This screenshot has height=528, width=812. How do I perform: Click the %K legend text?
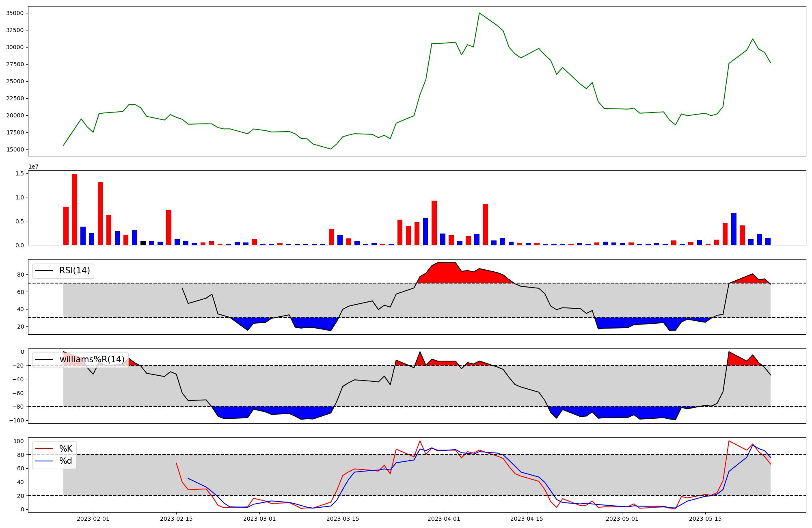tap(66, 449)
